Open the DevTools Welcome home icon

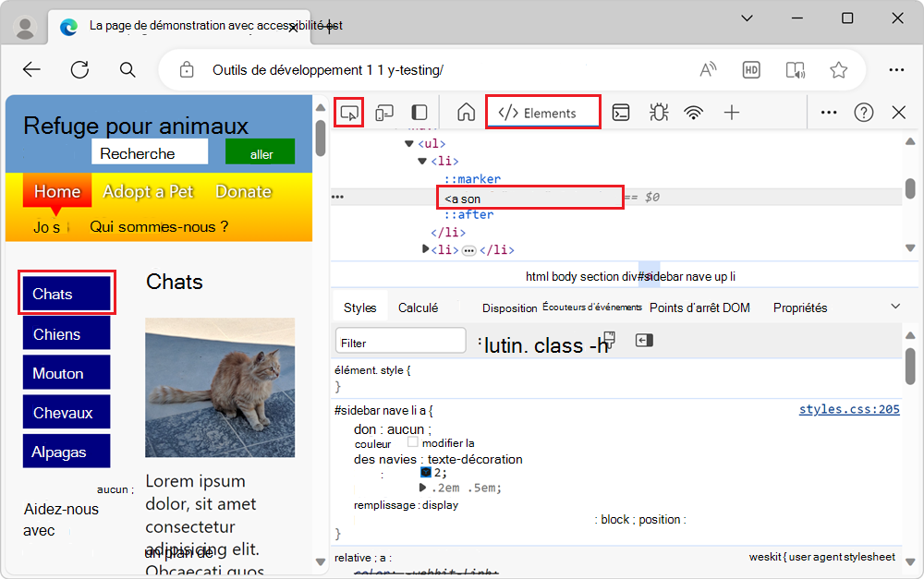coord(466,112)
